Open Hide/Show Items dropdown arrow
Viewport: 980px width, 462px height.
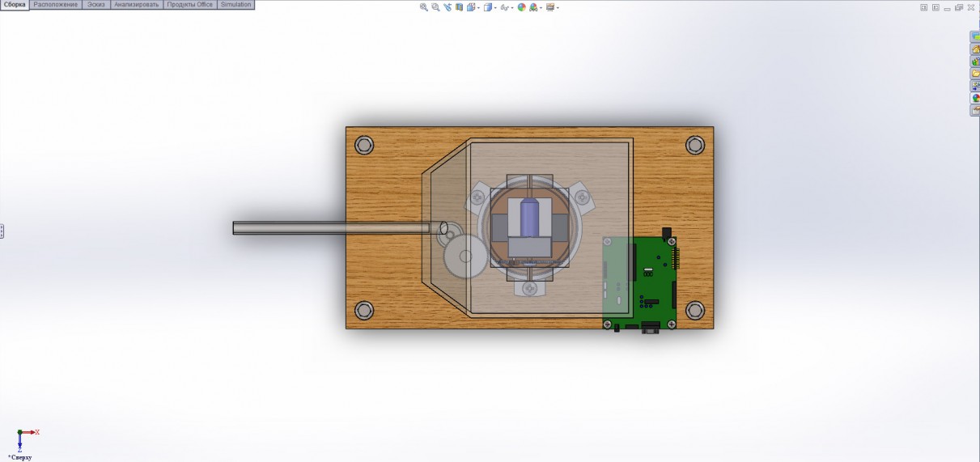point(512,8)
